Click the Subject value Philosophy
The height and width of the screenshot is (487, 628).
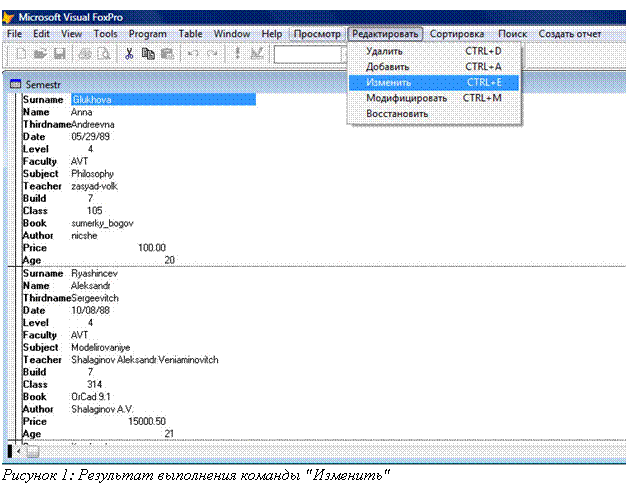pyautogui.click(x=93, y=174)
